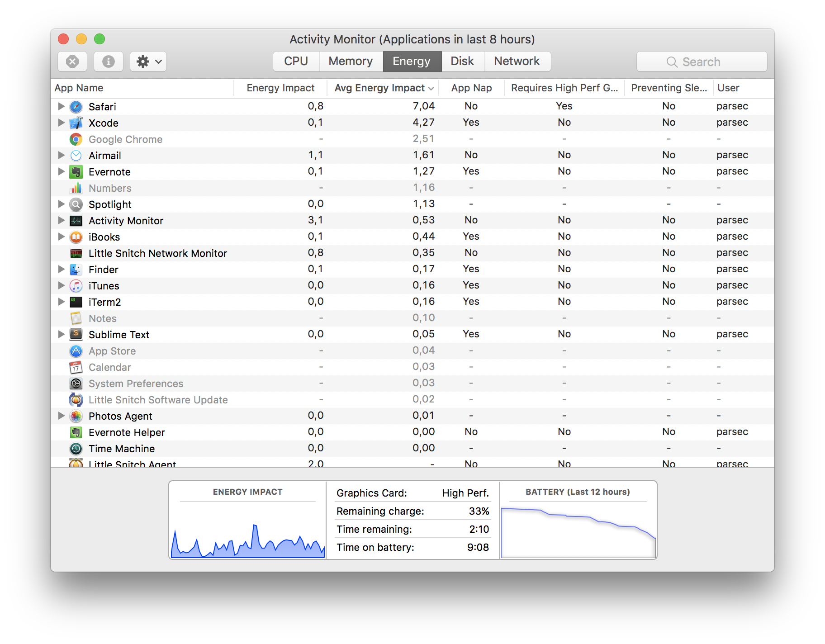Click the System Preferences gear icon
The image size is (825, 644).
(x=76, y=384)
